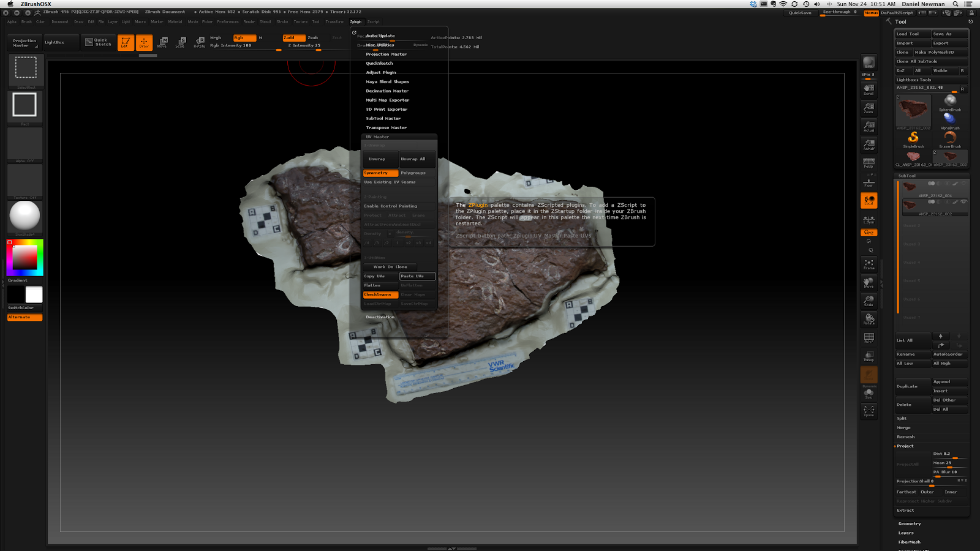Adjust the Rgb Intensity slider
This screenshot has height=551, width=980.
click(245, 46)
